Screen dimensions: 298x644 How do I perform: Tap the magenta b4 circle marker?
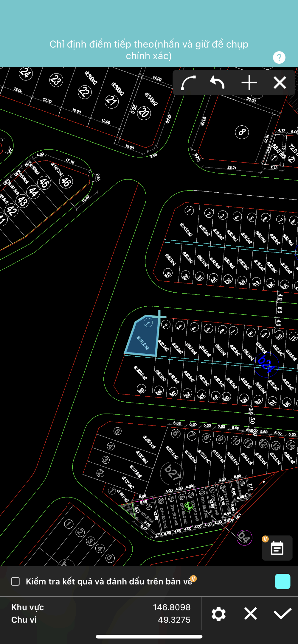pos(244,537)
